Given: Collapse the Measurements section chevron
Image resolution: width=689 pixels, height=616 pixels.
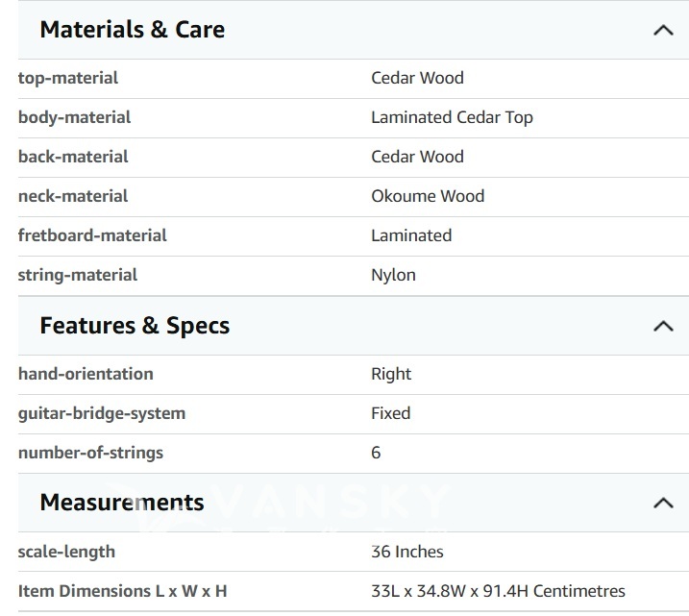Looking at the screenshot, I should [x=662, y=503].
